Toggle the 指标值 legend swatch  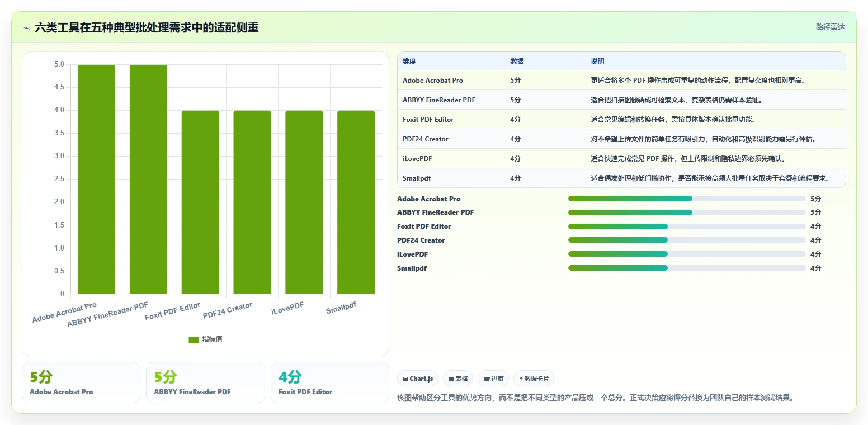(194, 339)
